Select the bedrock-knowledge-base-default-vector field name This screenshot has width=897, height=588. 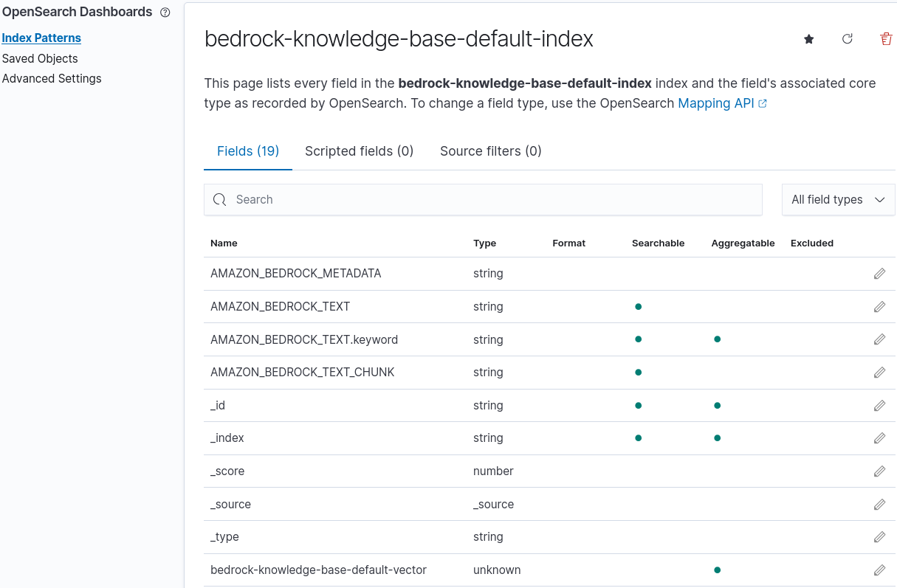coord(318,570)
